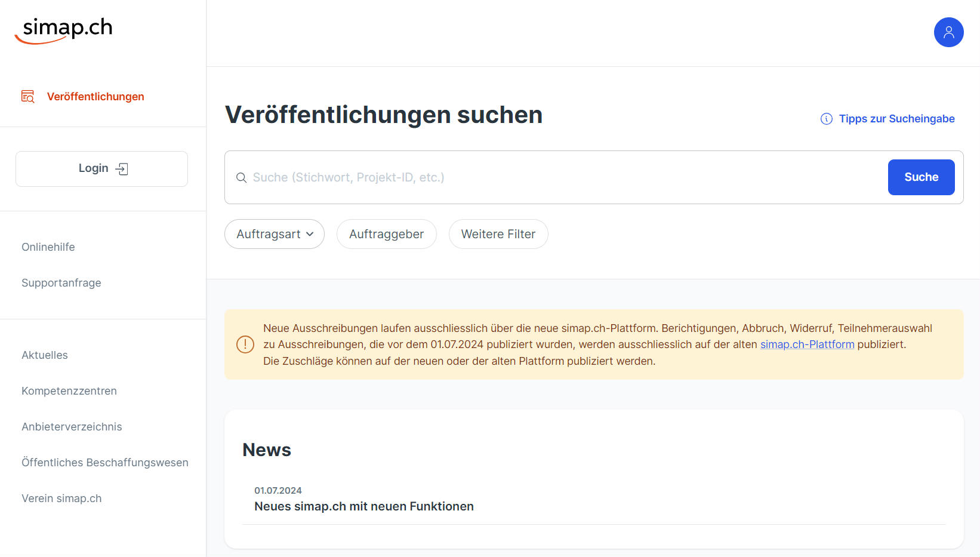
Task: Click the Veröffentlichungen search-list icon
Action: [x=28, y=97]
